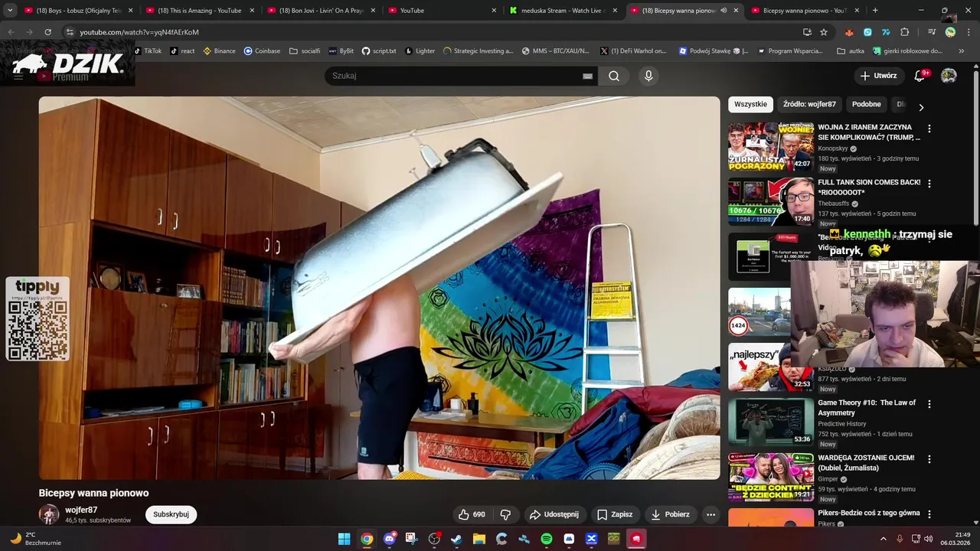Viewport: 980px width, 551px height.
Task: Open the Coinbase bookmark
Action: 262,51
